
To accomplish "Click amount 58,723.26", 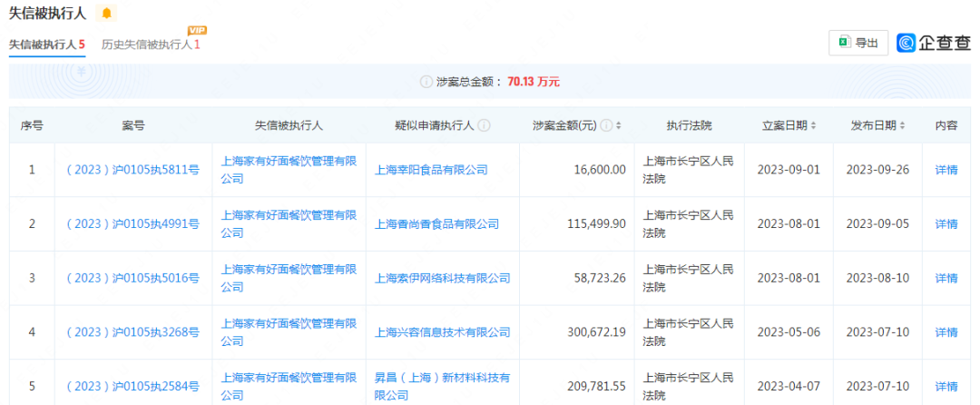I will [x=600, y=278].
